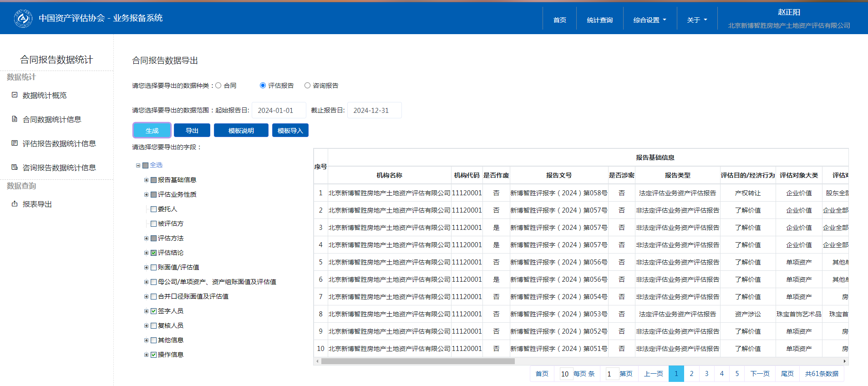Select the 合同 radio button
This screenshot has height=386, width=868.
click(218, 86)
